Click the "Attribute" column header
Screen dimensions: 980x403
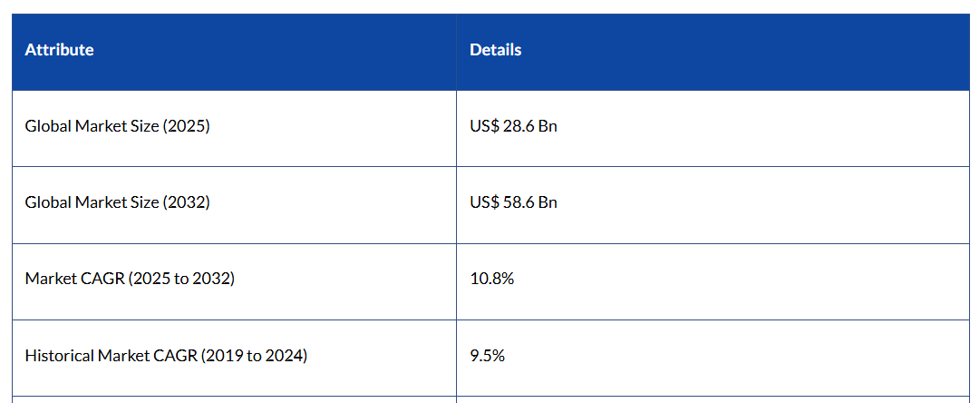59,50
